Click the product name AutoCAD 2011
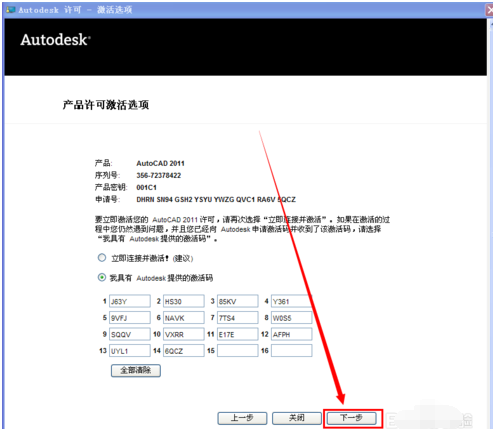This screenshot has height=429, width=493. tap(160, 163)
